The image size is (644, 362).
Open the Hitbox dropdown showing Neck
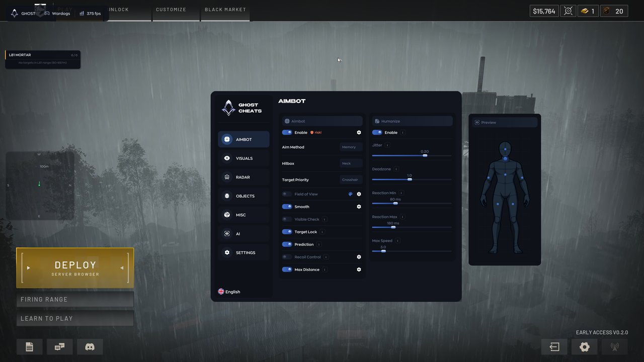point(351,163)
